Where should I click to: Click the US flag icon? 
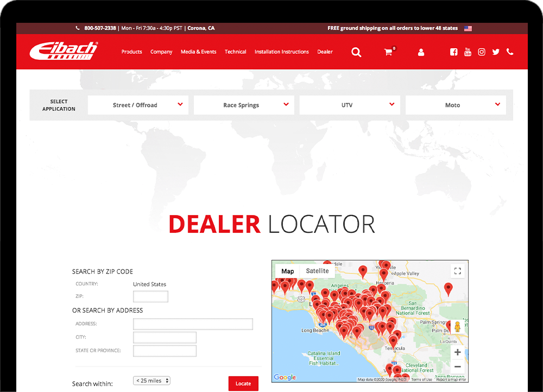(468, 28)
